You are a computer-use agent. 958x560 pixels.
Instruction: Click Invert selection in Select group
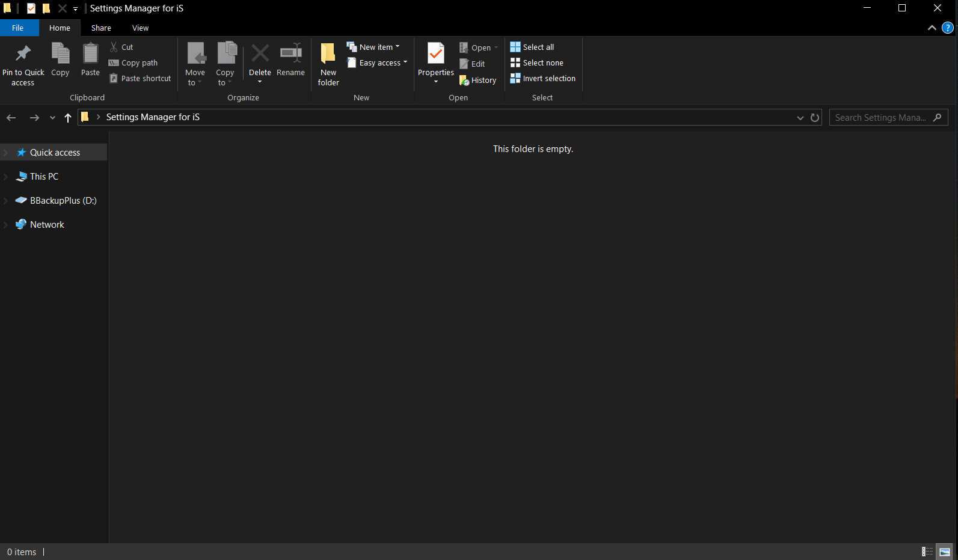click(x=542, y=79)
